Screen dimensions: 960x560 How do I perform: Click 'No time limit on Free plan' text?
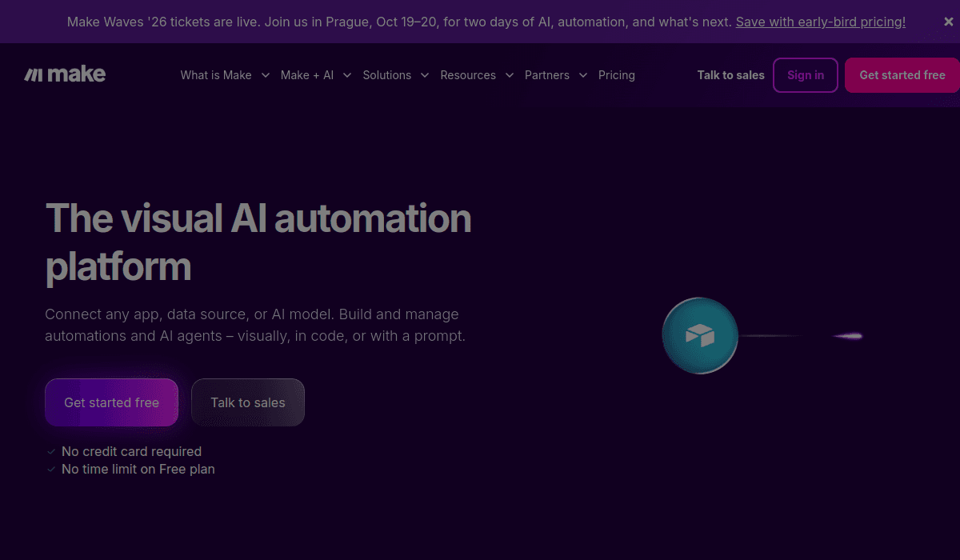click(x=138, y=470)
